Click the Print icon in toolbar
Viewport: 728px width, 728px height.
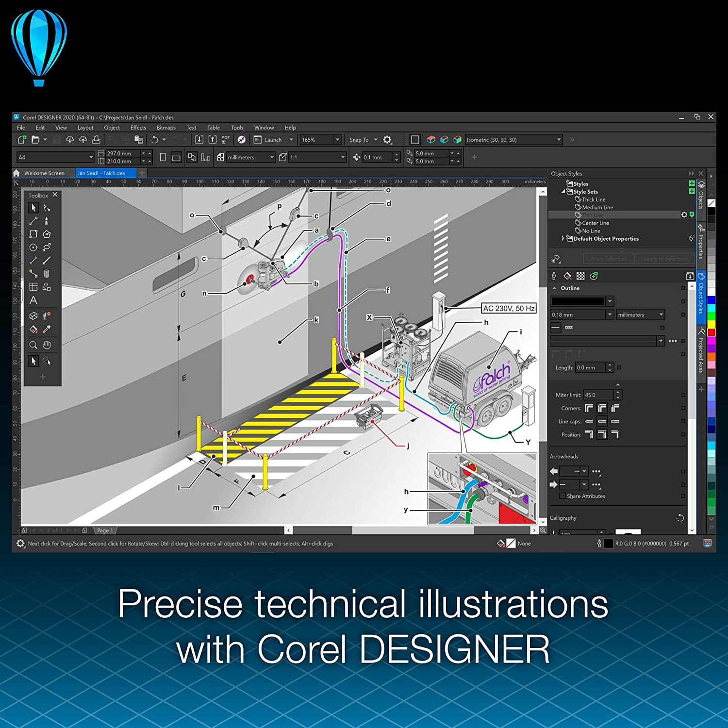(x=96, y=140)
